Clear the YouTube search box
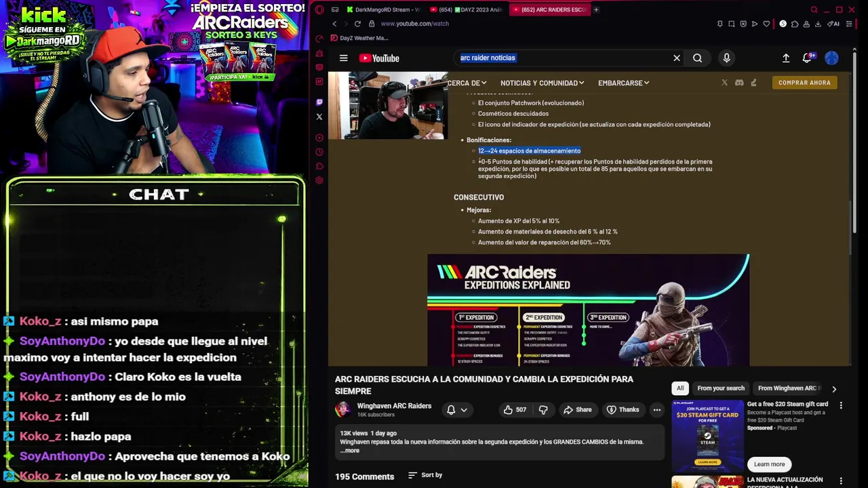868x488 pixels. pos(676,58)
